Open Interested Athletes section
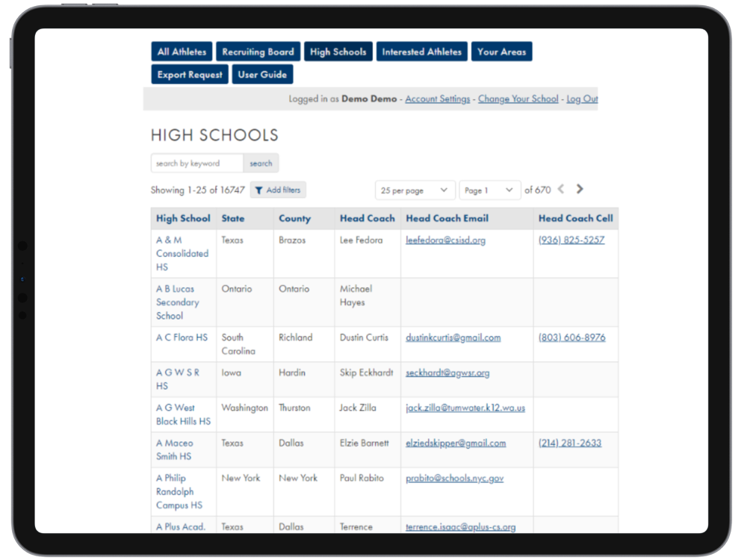Viewport: 747px width, 560px height. point(421,52)
